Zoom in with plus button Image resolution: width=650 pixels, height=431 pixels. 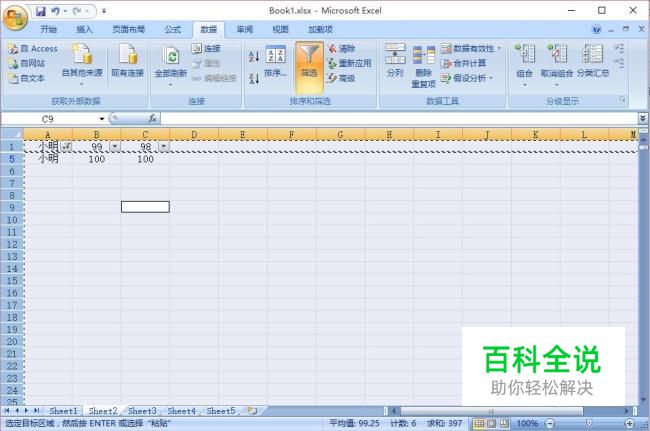629,424
